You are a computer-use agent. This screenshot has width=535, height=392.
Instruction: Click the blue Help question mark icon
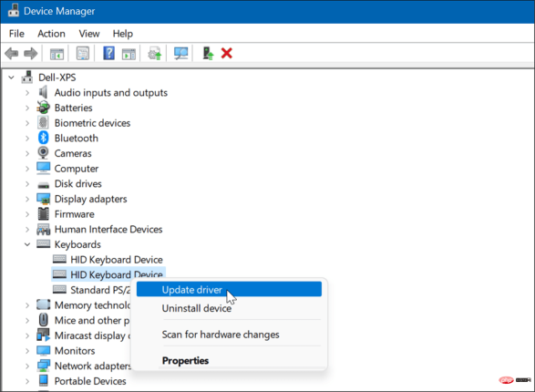(108, 53)
